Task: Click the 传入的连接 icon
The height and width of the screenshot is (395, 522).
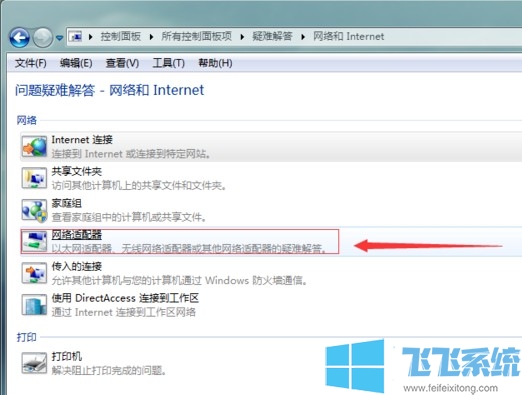Action: pos(34,273)
